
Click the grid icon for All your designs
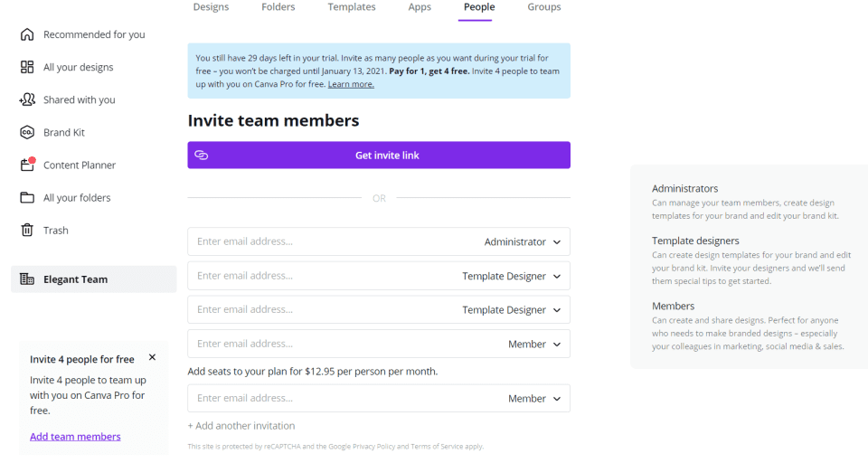click(x=27, y=67)
